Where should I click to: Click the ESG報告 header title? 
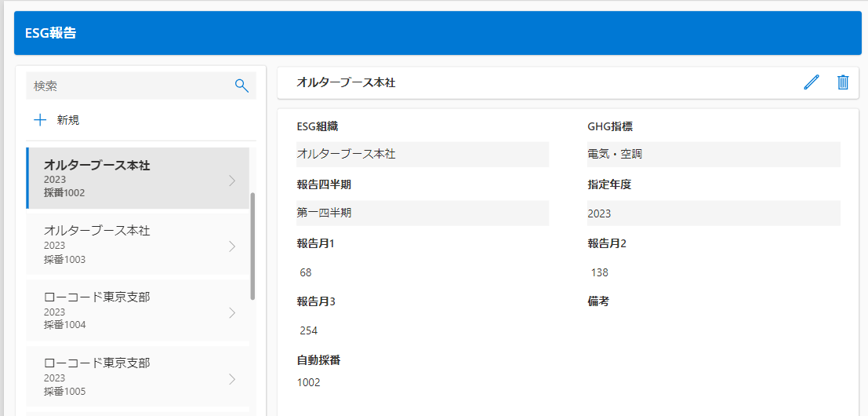(x=51, y=33)
